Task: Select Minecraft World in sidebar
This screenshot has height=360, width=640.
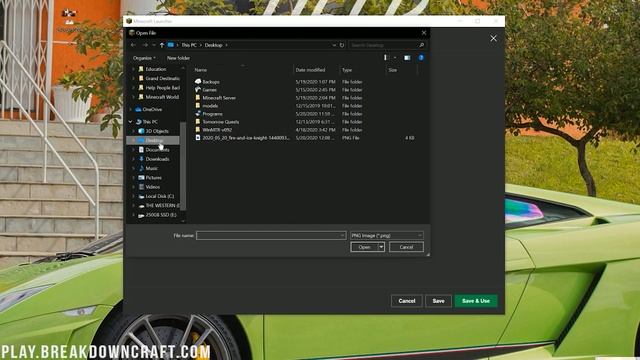Action: coord(162,97)
